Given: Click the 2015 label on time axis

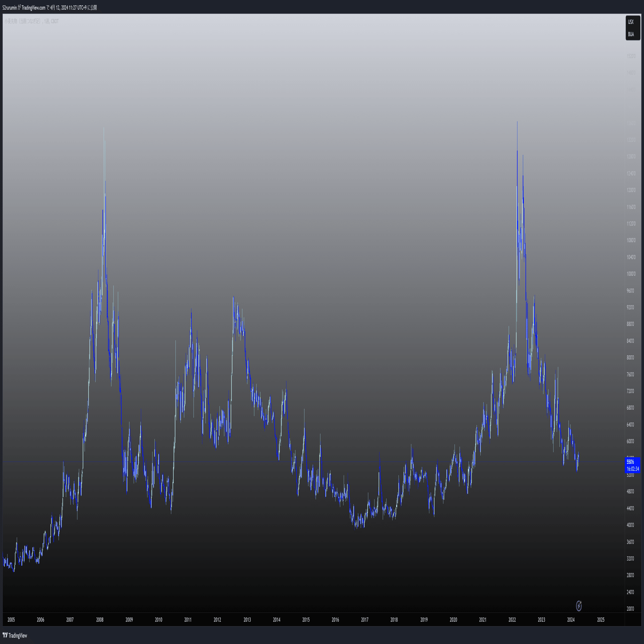Looking at the screenshot, I should coord(306,620).
